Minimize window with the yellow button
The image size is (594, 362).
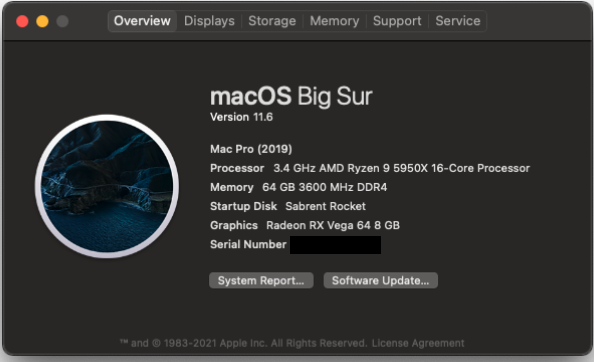click(42, 21)
